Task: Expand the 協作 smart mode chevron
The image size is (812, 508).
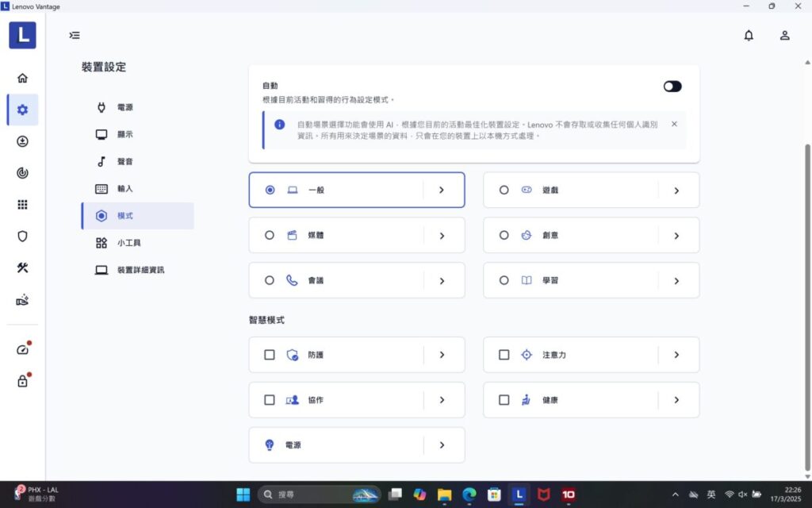Action: [442, 400]
